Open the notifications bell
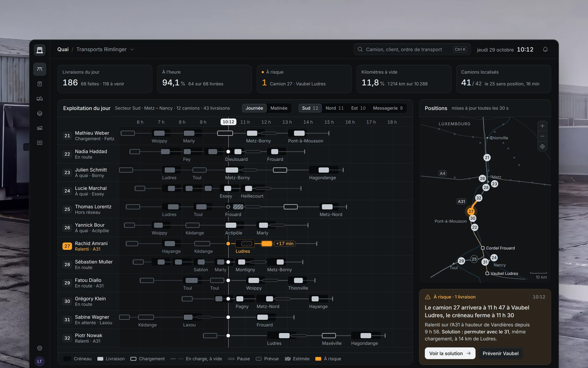 point(545,50)
